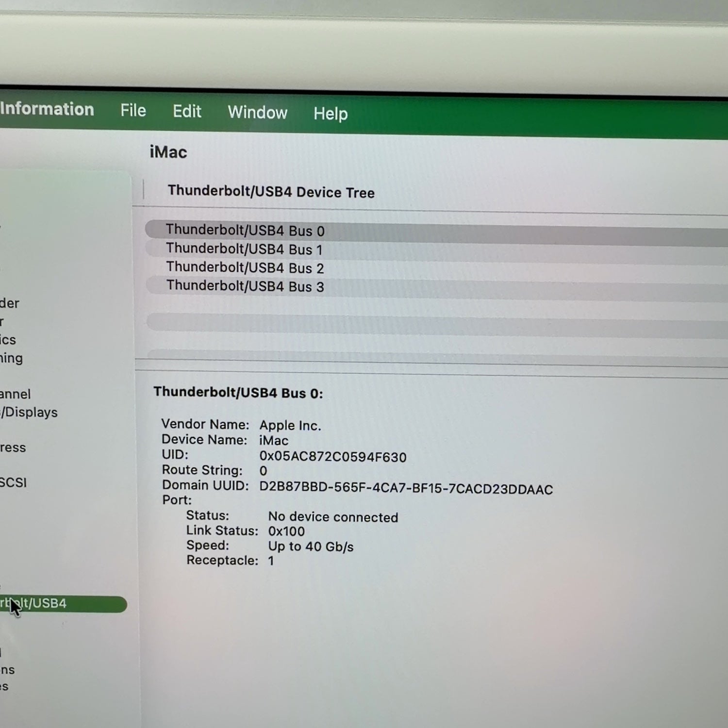Click the 'Port:' label
728x728 pixels.
coord(177,500)
